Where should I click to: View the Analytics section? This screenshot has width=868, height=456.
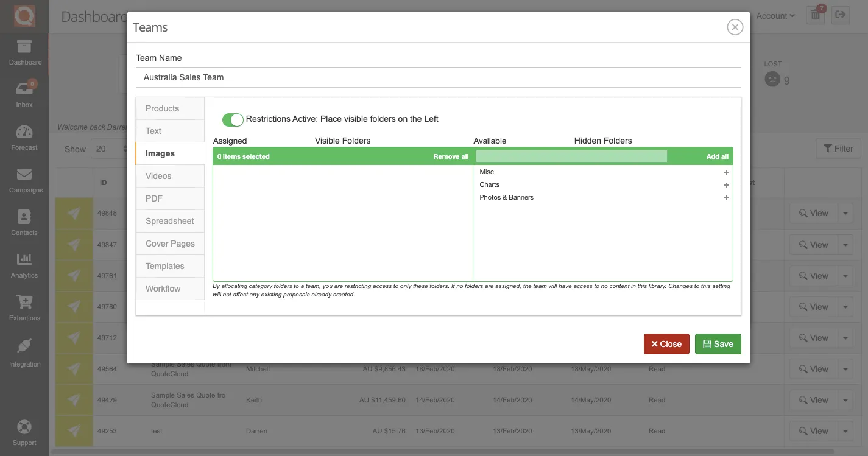point(24,265)
